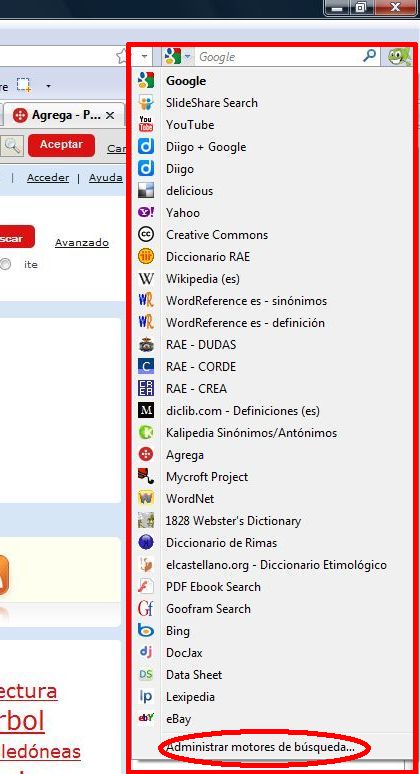Click the red Aceptar button

pos(61,145)
